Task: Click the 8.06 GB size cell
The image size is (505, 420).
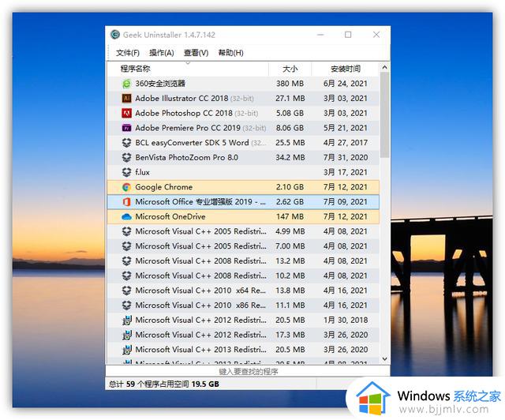Action: [290, 128]
